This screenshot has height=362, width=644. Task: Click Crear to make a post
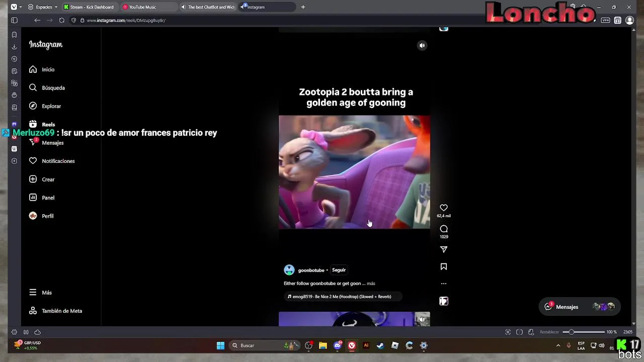[42, 179]
